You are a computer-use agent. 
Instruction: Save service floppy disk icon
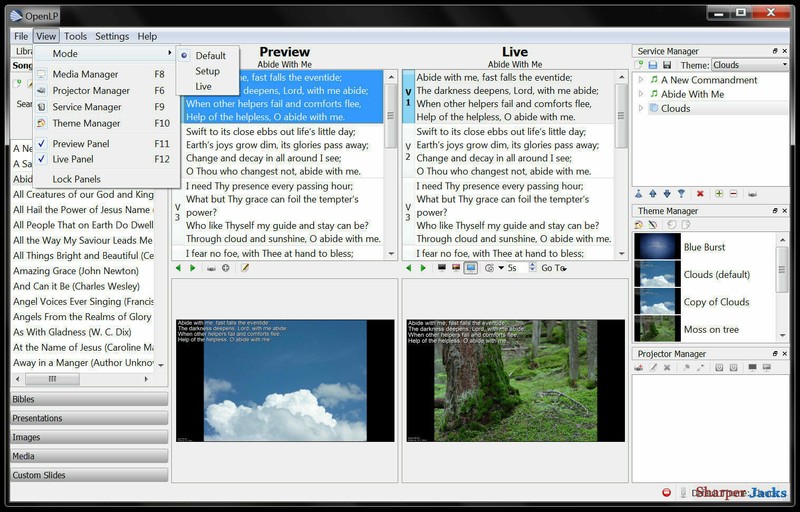pyautogui.click(x=666, y=65)
